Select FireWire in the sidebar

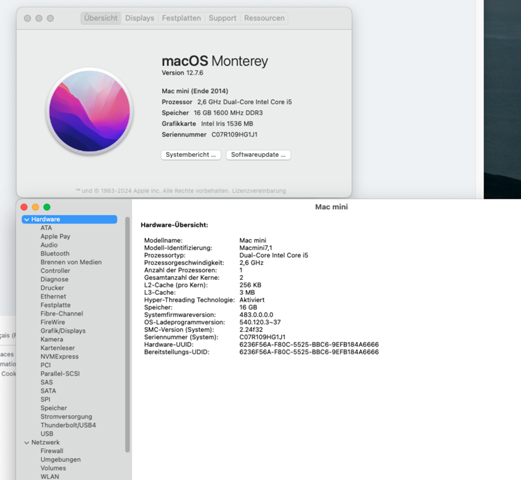pos(53,322)
